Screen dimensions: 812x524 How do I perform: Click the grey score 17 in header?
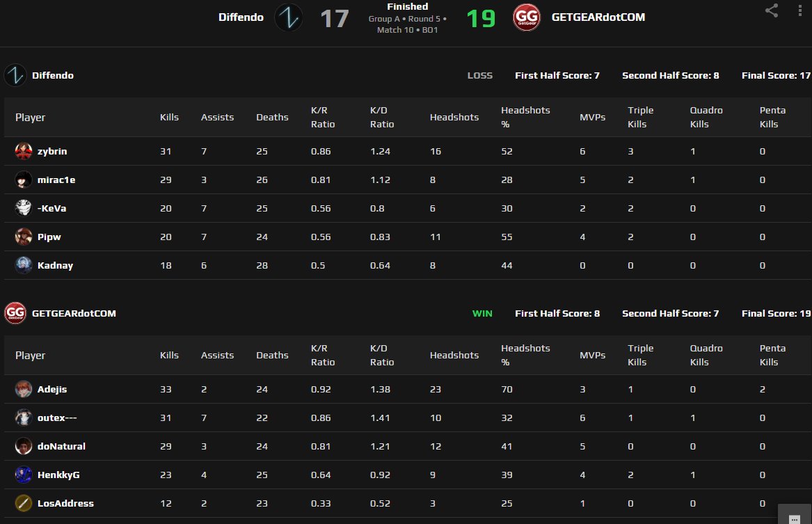coord(335,19)
